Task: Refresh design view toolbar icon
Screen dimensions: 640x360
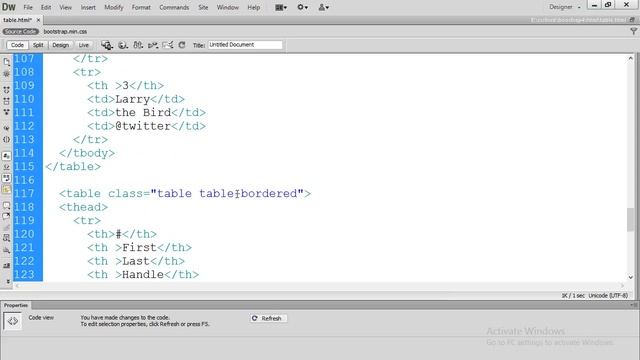Action: click(182, 45)
